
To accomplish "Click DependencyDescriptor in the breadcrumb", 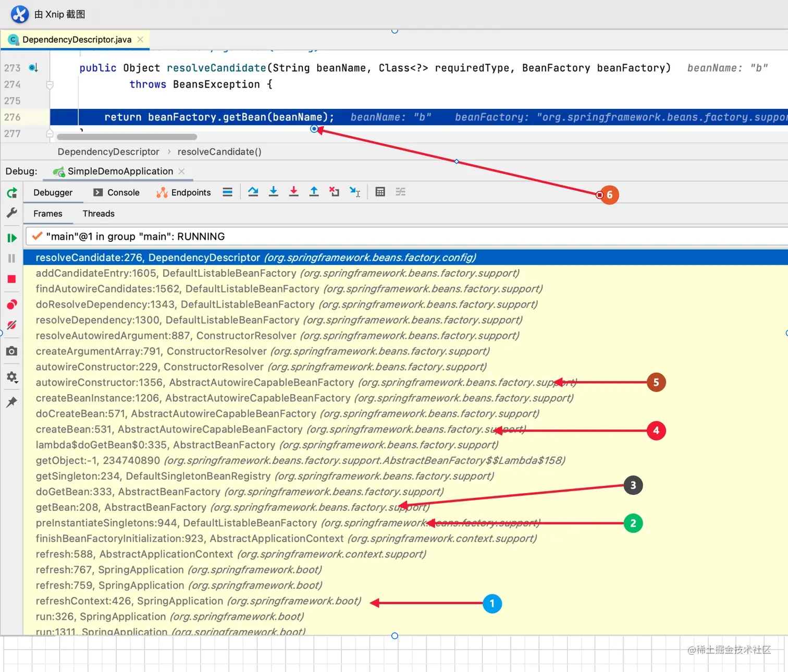I will 108,152.
